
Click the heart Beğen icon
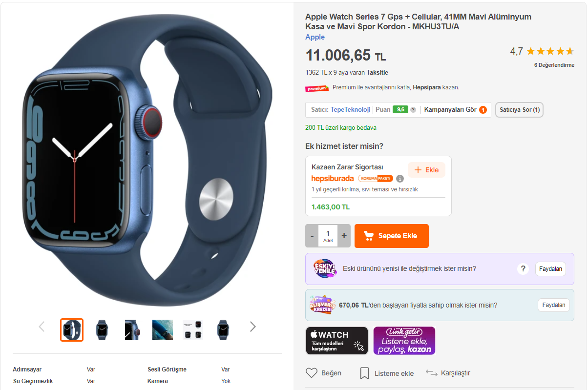(312, 373)
